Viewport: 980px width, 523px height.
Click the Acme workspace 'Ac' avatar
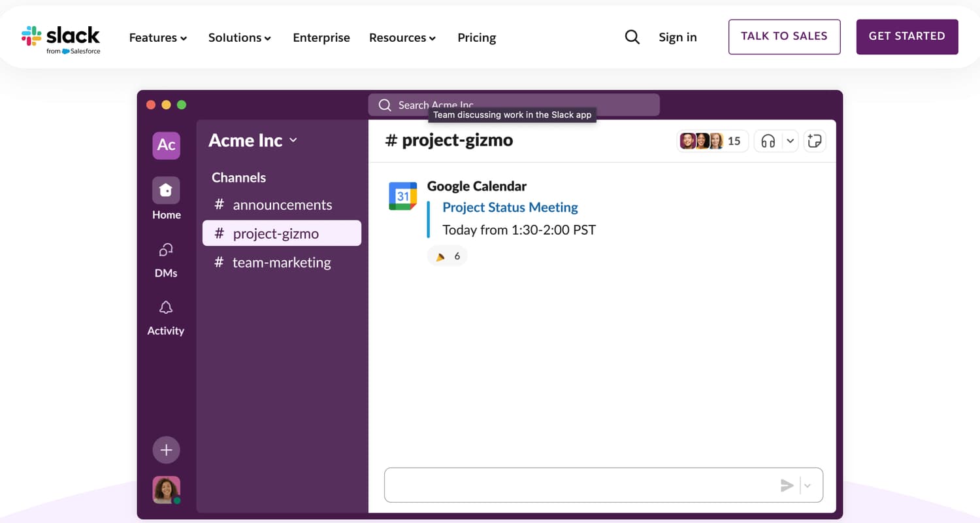click(166, 145)
